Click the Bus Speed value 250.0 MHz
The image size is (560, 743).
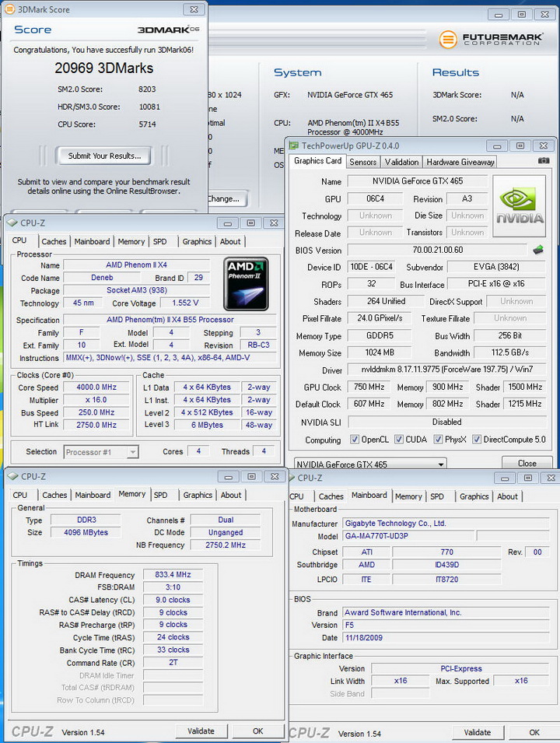pyautogui.click(x=96, y=412)
